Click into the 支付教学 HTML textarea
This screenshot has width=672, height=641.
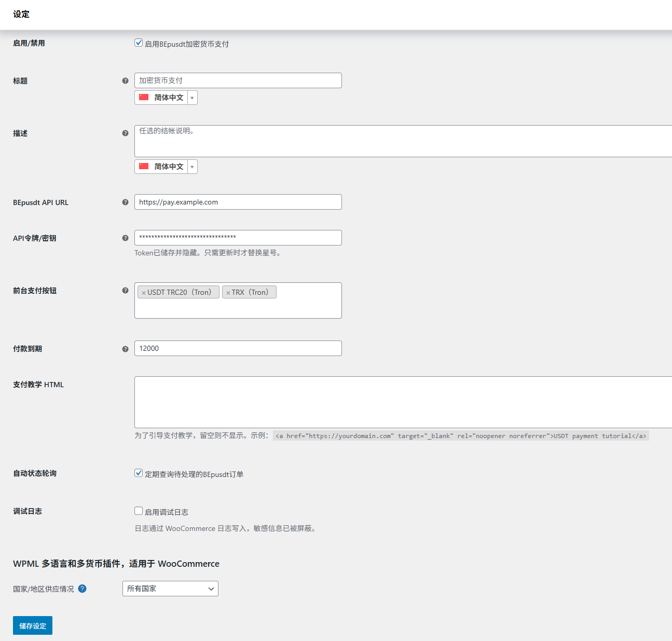tap(403, 402)
